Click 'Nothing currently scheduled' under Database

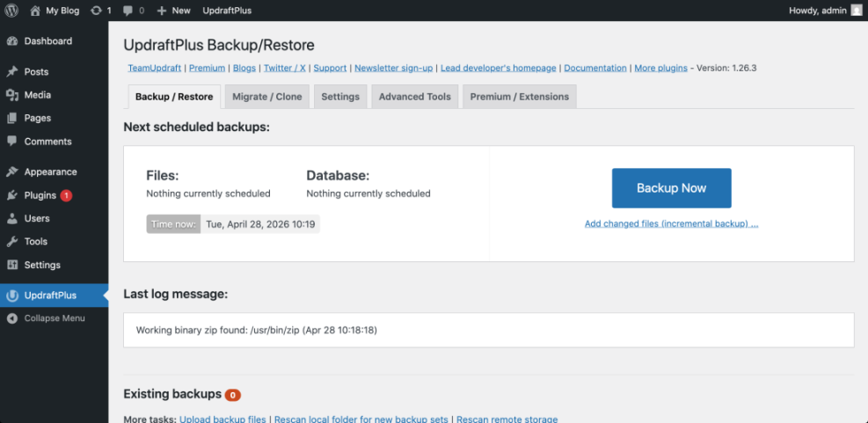pos(368,193)
